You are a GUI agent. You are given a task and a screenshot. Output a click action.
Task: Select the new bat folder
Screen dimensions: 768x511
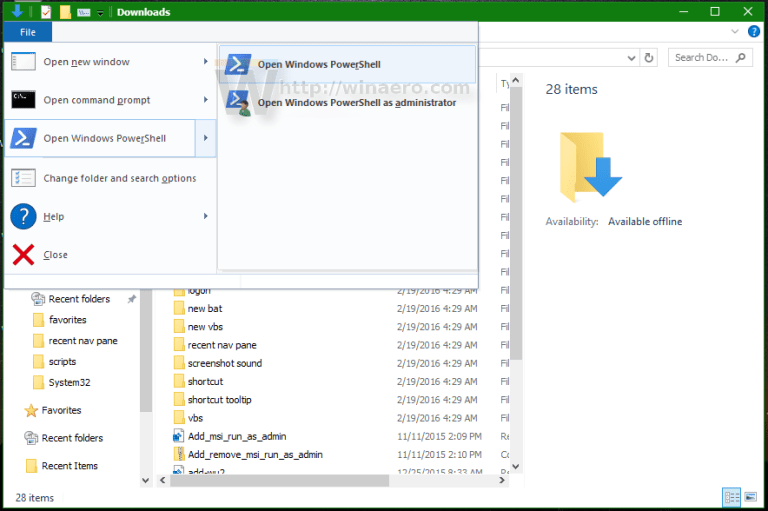tap(205, 309)
